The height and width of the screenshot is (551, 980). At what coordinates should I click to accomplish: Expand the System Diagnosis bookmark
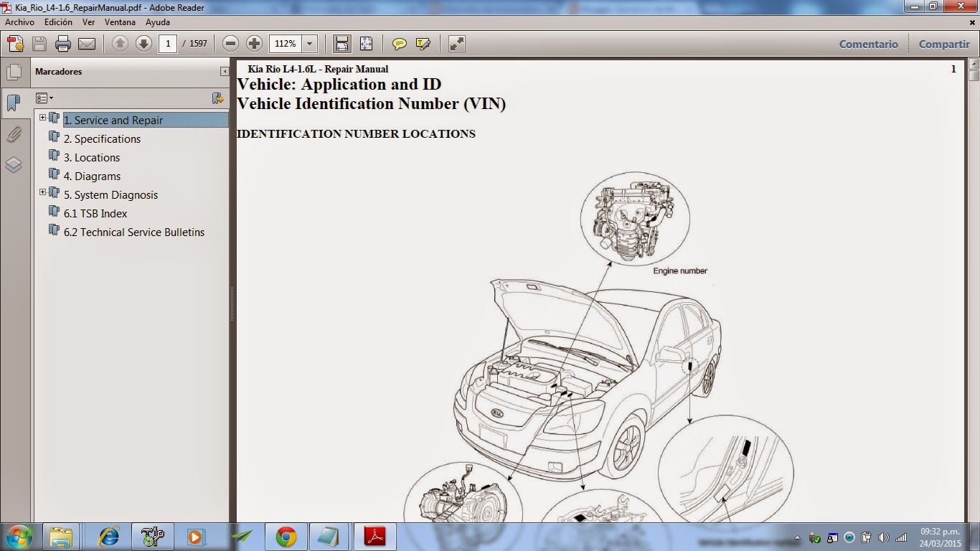(x=42, y=192)
